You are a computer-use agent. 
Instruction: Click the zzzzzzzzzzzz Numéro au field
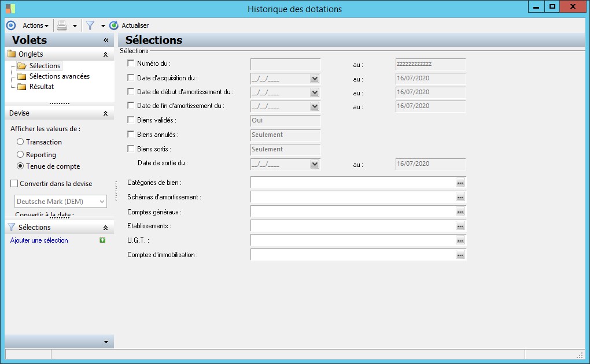click(430, 64)
